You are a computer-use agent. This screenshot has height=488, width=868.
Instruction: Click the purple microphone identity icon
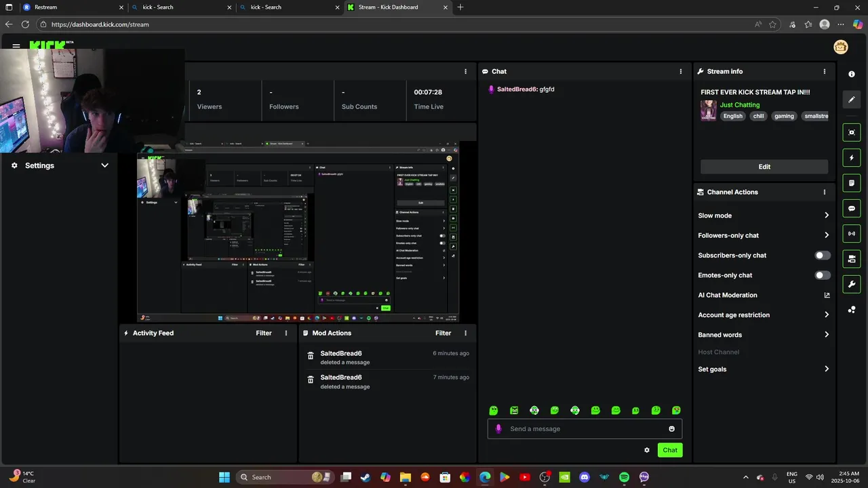pos(498,428)
